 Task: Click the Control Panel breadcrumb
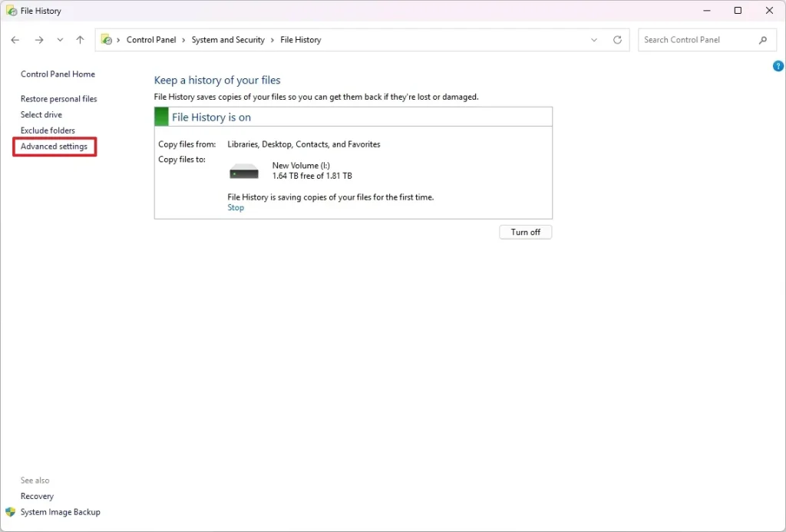[x=150, y=40]
